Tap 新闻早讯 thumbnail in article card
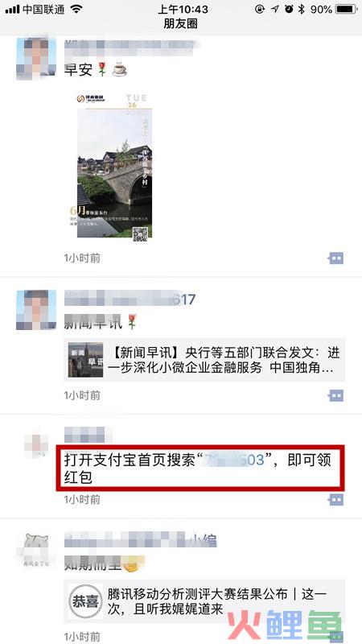This screenshot has height=644, width=362. pyautogui.click(x=86, y=360)
